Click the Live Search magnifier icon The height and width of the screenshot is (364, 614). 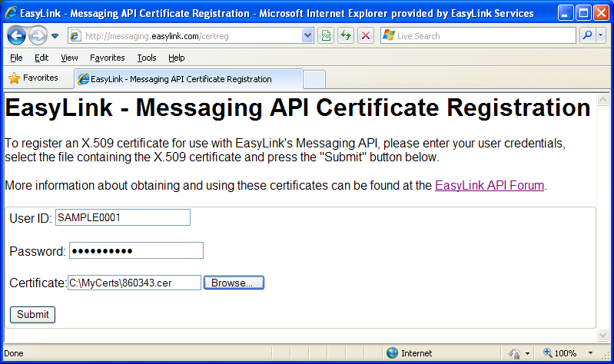[x=586, y=35]
